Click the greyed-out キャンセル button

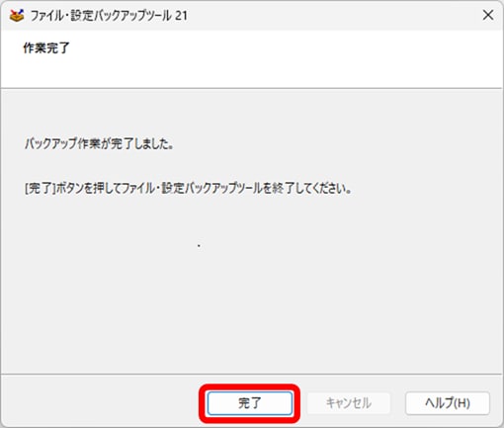click(349, 403)
